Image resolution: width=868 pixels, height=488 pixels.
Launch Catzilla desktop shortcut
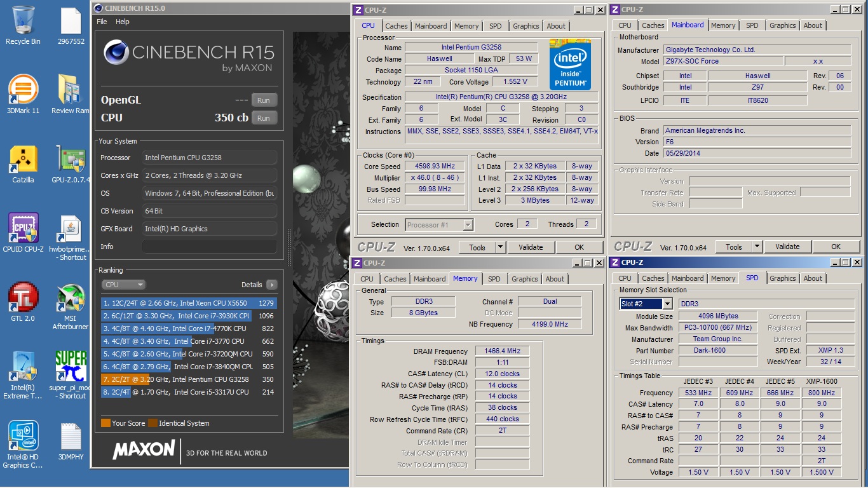click(23, 164)
